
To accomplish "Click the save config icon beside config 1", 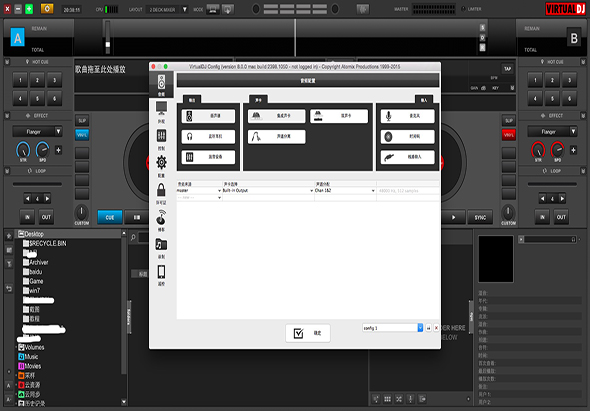I will pos(428,328).
